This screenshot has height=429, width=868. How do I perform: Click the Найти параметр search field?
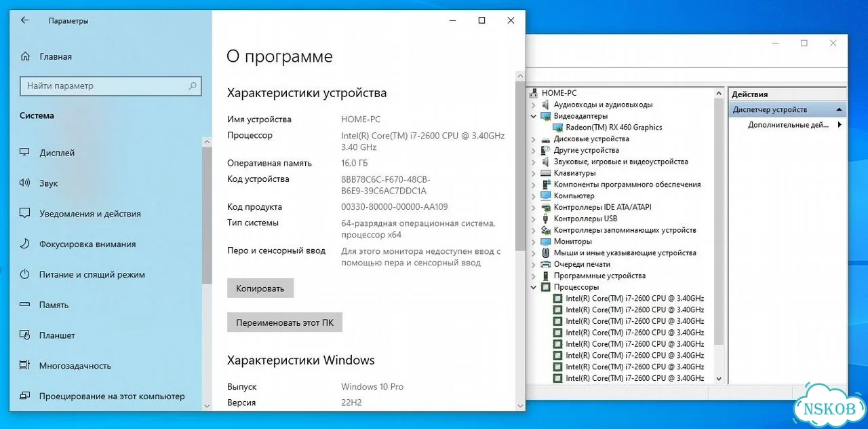(x=111, y=86)
